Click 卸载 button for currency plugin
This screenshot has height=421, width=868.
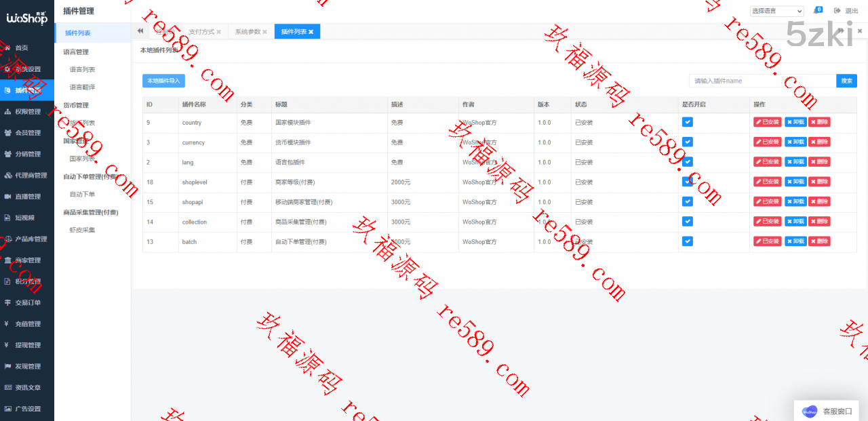tap(795, 142)
